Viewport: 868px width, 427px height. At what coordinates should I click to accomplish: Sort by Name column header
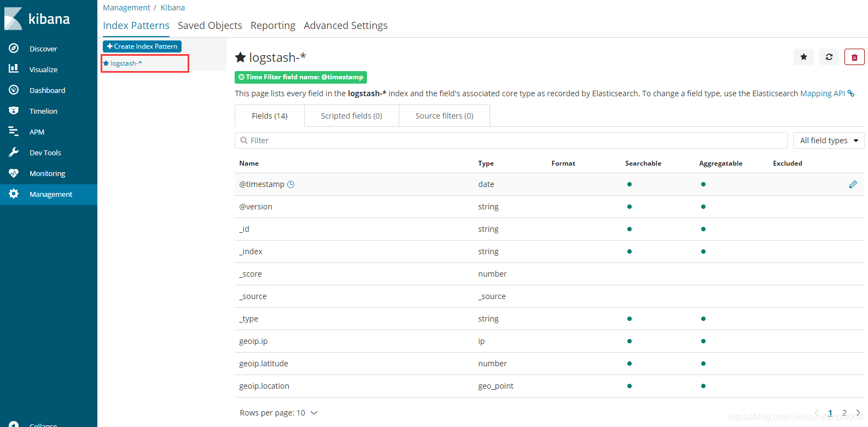coord(249,163)
